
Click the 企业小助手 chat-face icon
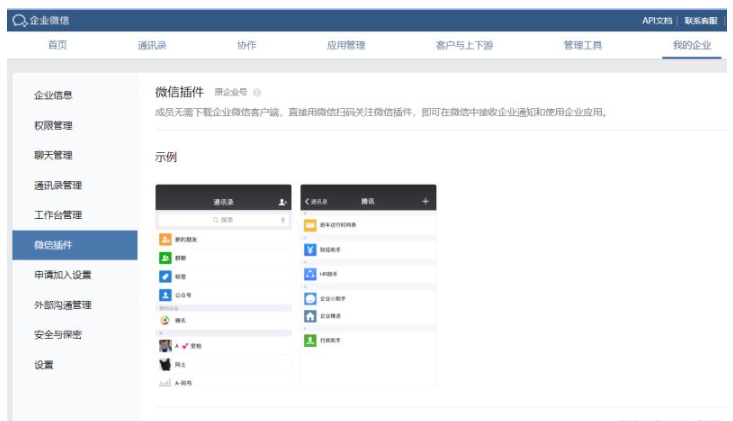(x=310, y=298)
